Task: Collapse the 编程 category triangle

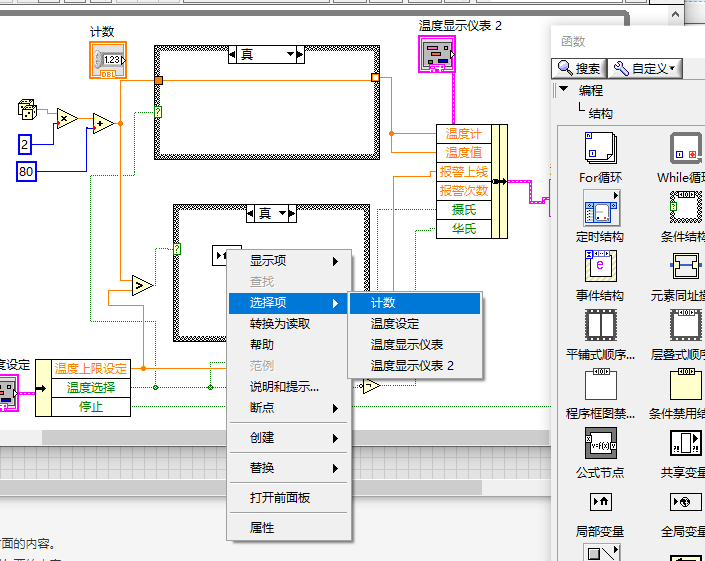Action: pos(563,89)
